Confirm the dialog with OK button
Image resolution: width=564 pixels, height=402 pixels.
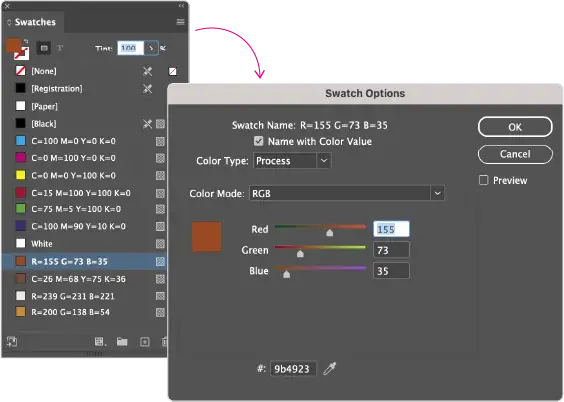click(515, 127)
